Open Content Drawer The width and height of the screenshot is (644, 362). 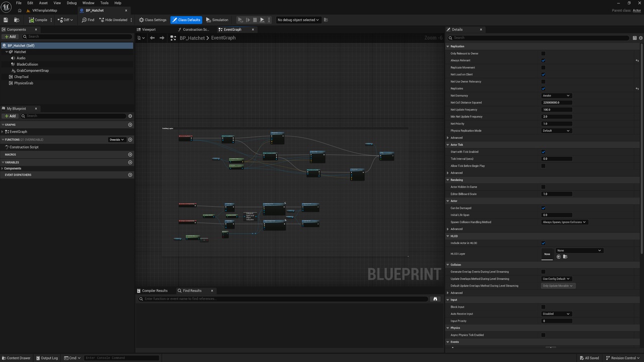point(16,358)
